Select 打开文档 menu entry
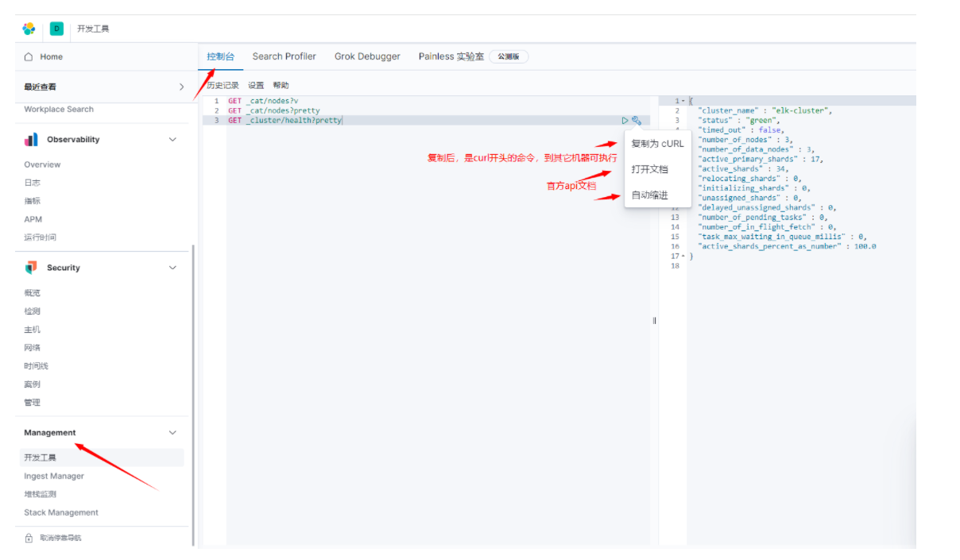The image size is (960, 560). (x=649, y=169)
